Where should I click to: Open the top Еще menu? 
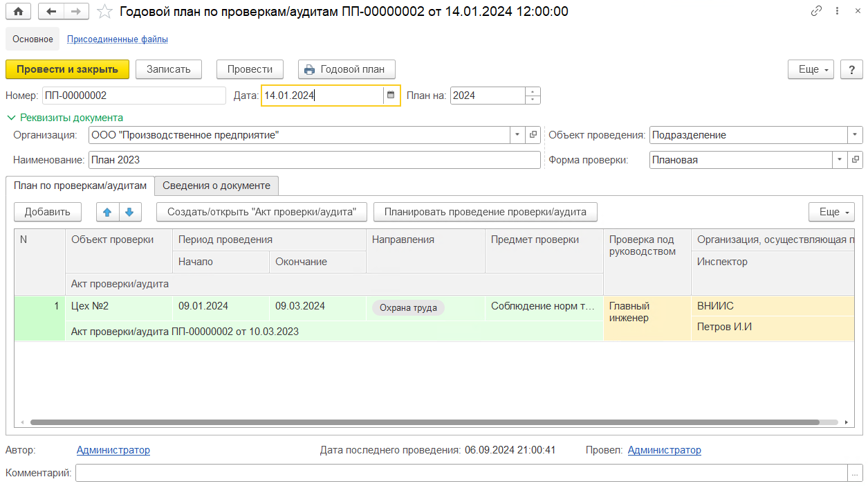[811, 69]
